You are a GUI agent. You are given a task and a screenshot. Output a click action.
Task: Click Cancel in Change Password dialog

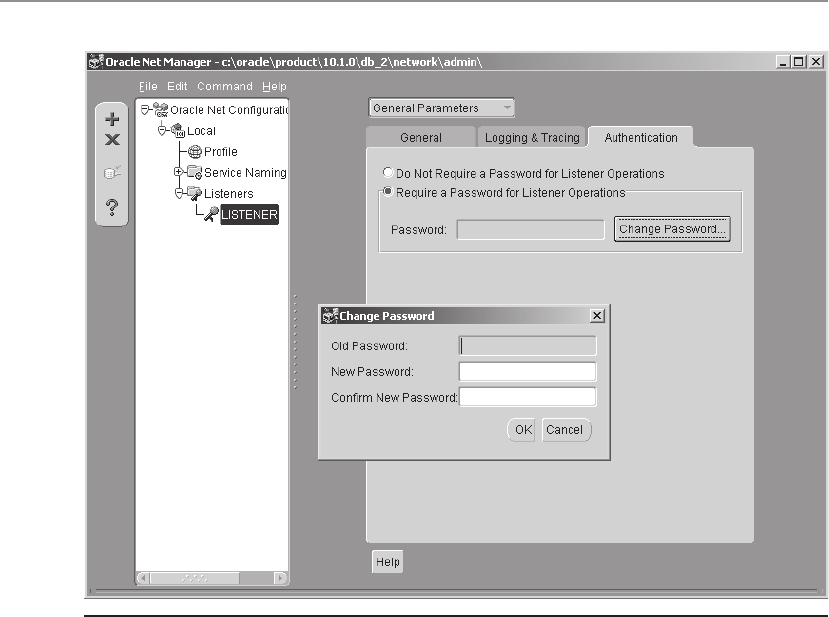click(x=565, y=430)
